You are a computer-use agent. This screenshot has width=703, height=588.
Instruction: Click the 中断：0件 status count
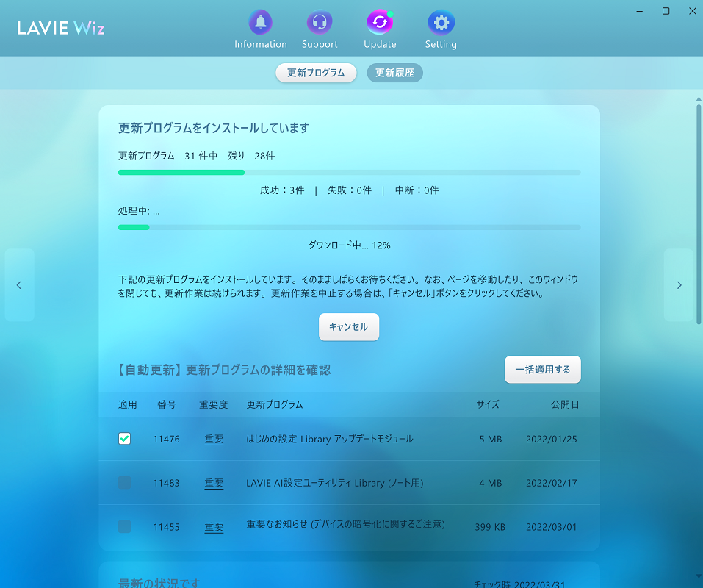[x=417, y=190]
